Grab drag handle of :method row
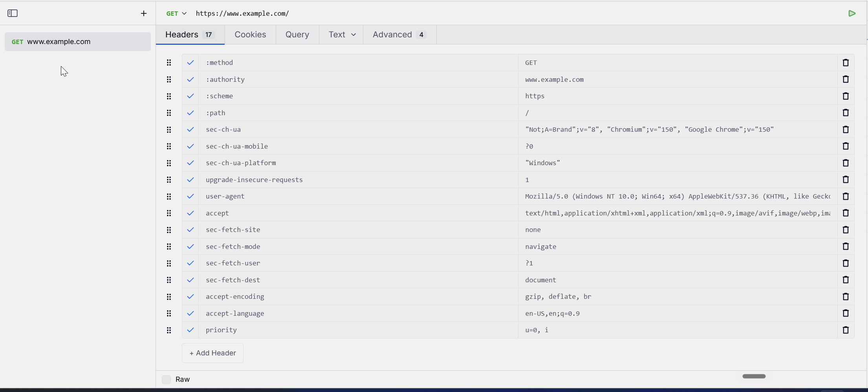 click(x=169, y=63)
